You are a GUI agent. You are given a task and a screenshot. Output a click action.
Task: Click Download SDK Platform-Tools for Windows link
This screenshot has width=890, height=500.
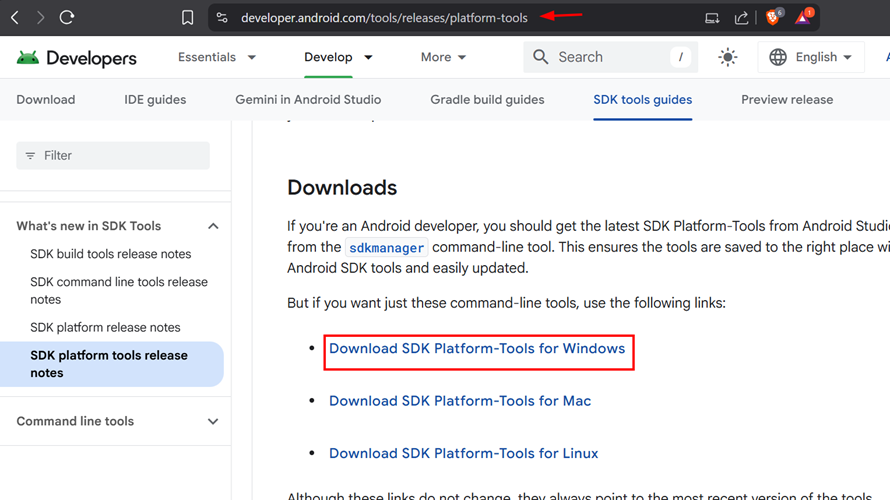click(477, 349)
